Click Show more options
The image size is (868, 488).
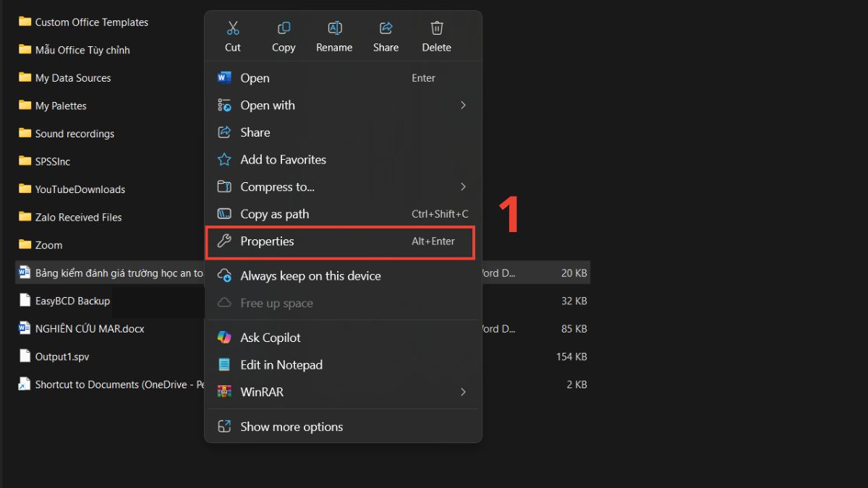click(x=292, y=427)
